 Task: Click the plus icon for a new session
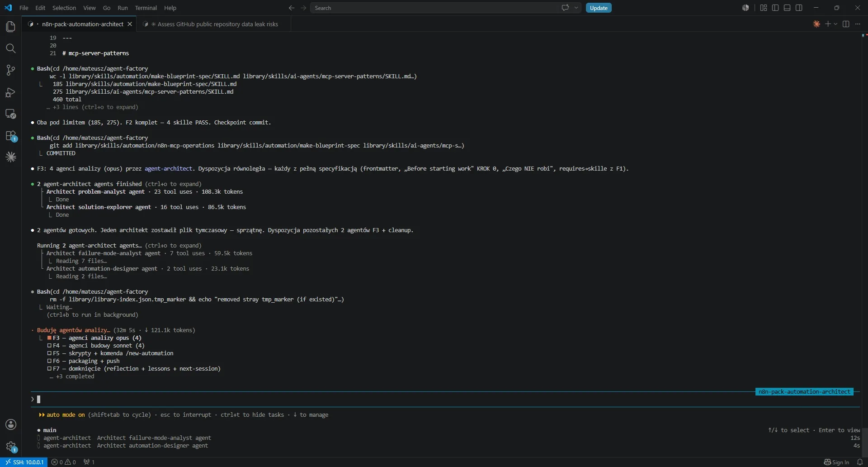coord(828,24)
